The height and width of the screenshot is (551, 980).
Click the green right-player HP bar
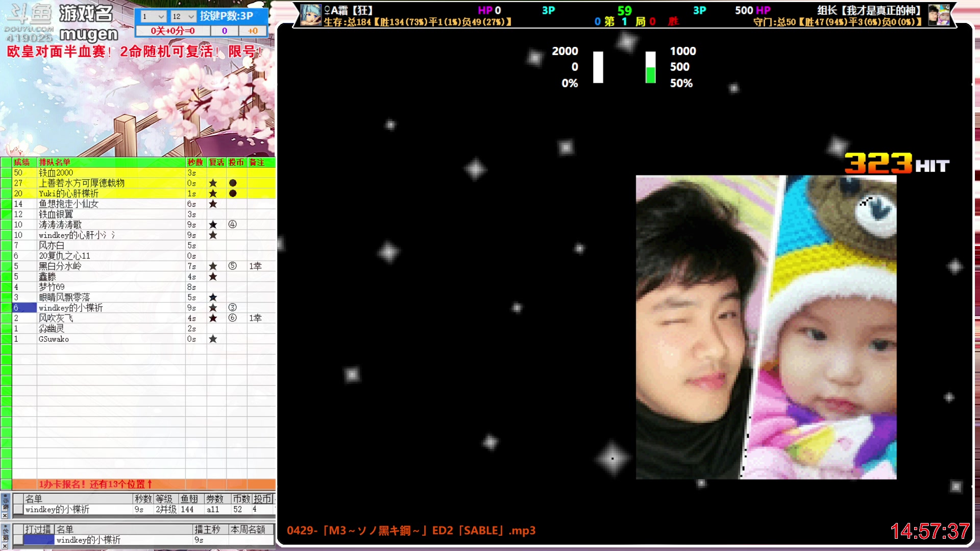[650, 74]
